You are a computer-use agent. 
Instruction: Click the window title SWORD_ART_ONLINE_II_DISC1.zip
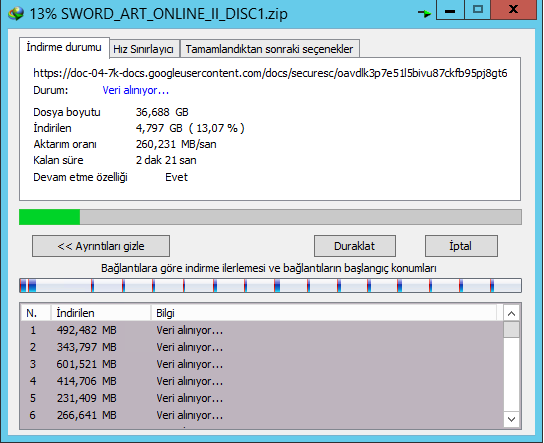click(x=174, y=14)
